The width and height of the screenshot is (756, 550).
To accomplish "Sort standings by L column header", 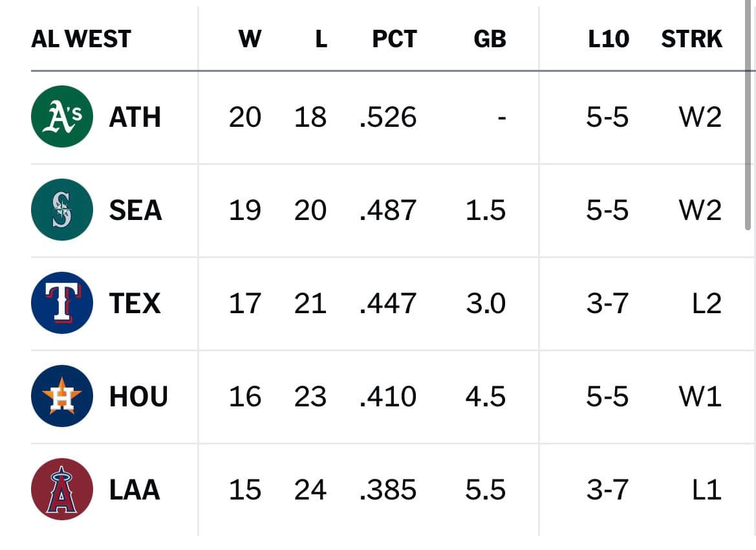I will (321, 39).
